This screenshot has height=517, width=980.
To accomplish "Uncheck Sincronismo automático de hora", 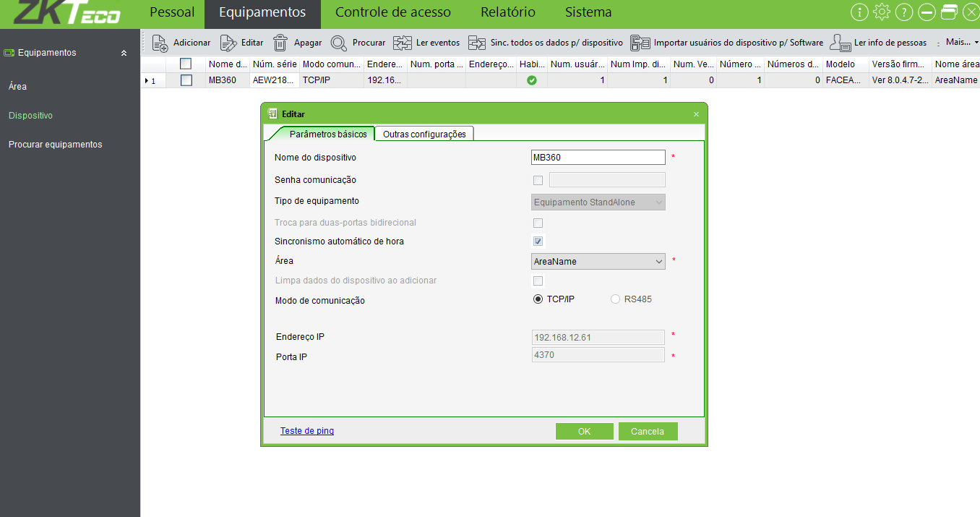I will [x=538, y=242].
